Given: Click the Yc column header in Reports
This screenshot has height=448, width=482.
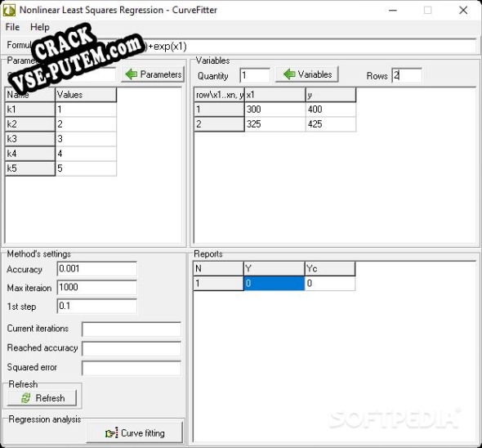Looking at the screenshot, I should 330,268.
